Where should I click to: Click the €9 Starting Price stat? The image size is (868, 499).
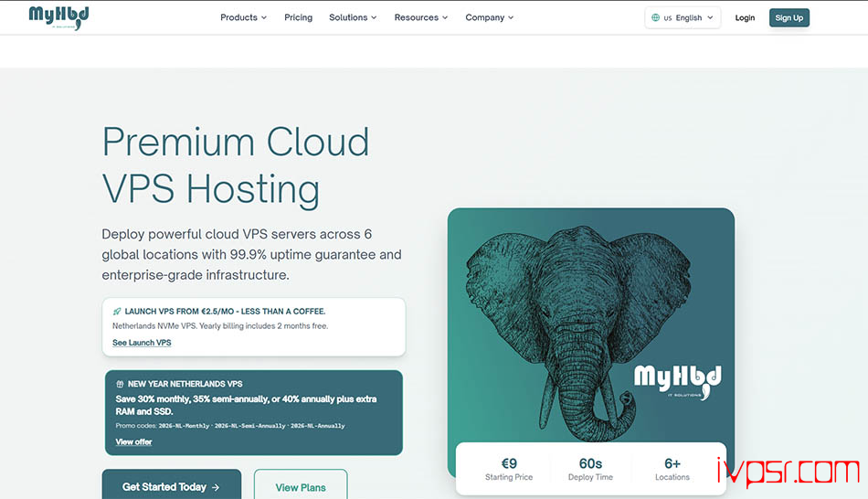tap(509, 469)
